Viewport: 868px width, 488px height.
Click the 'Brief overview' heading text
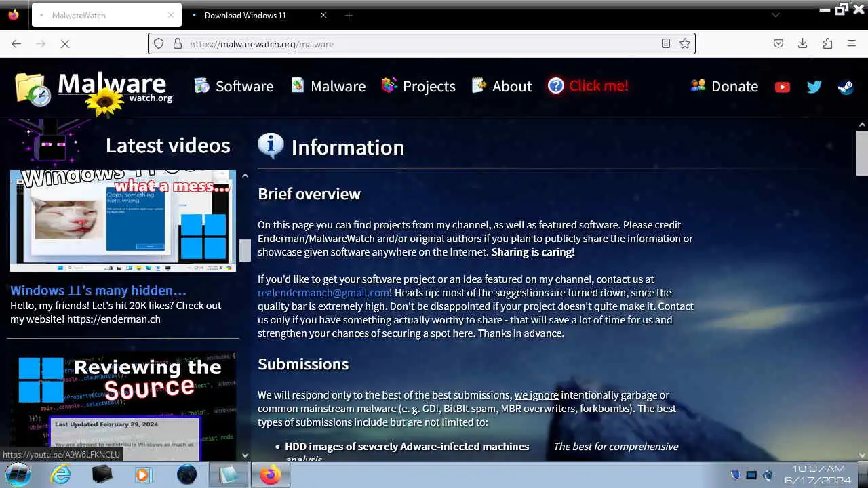[x=309, y=194]
